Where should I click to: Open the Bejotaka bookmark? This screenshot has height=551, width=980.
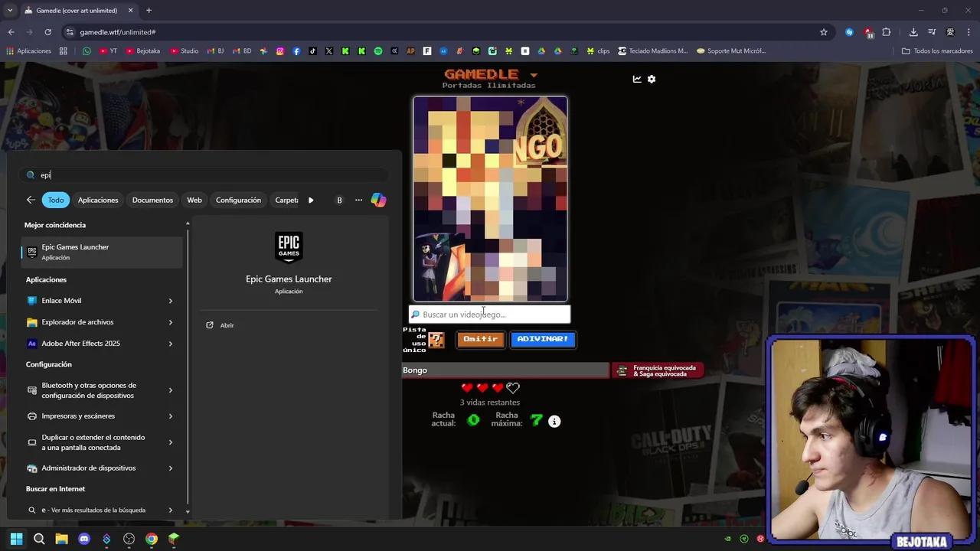click(143, 51)
